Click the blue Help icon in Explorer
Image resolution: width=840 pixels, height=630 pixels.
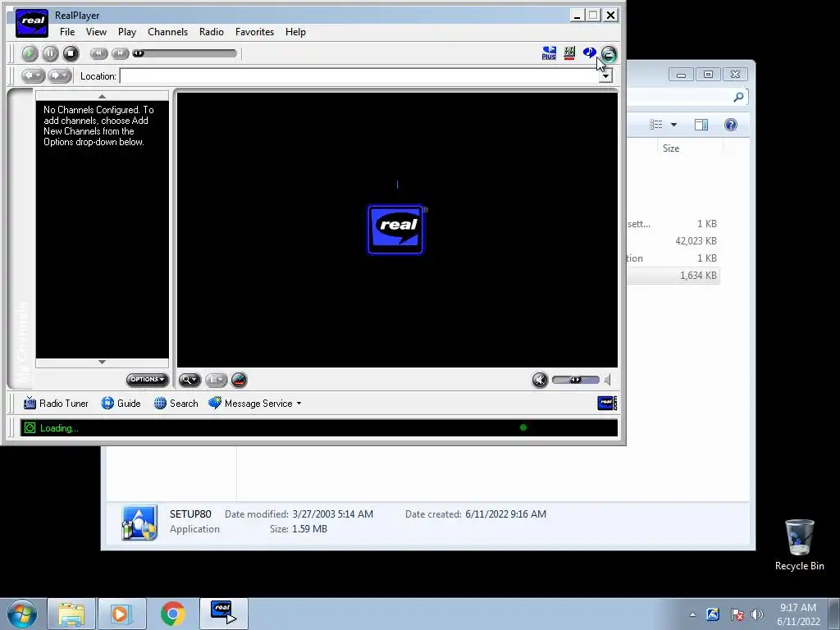731,125
